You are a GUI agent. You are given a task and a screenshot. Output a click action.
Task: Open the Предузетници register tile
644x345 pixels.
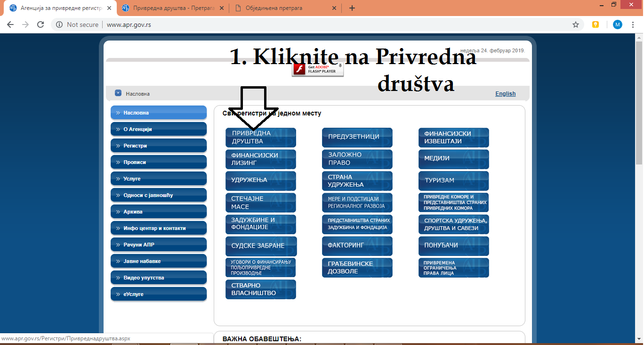tap(357, 137)
